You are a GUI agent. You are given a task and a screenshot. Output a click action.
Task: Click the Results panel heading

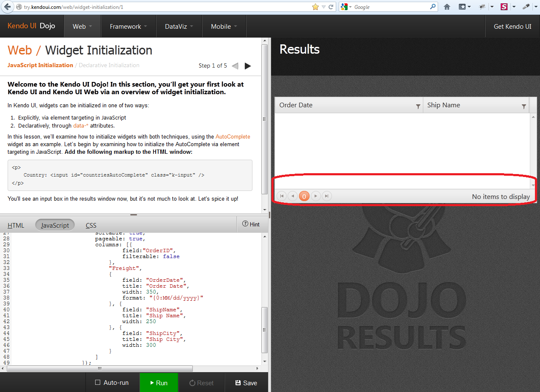coord(299,49)
